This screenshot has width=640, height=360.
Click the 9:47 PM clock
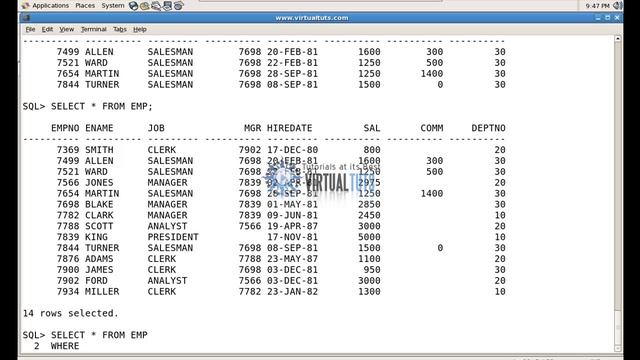(597, 6)
